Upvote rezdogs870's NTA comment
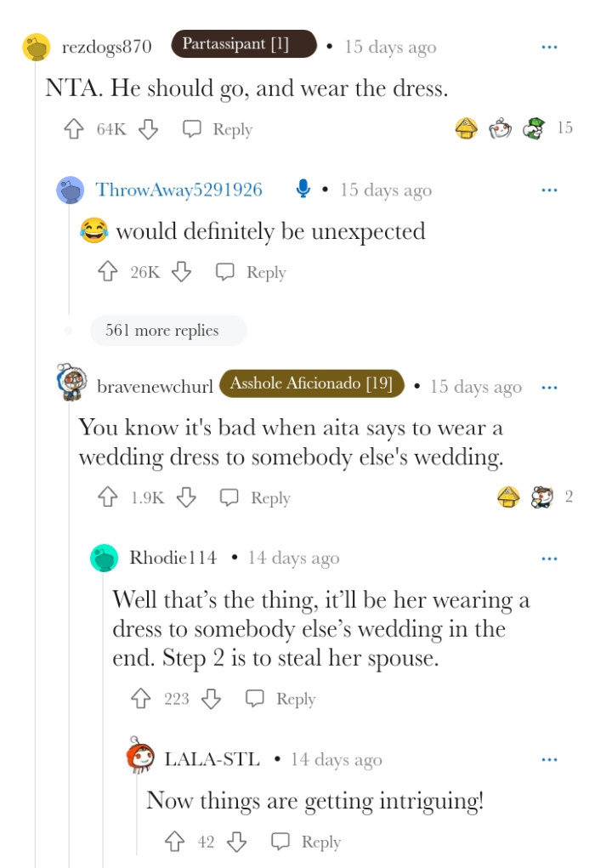The width and height of the screenshot is (595, 868). (75, 129)
